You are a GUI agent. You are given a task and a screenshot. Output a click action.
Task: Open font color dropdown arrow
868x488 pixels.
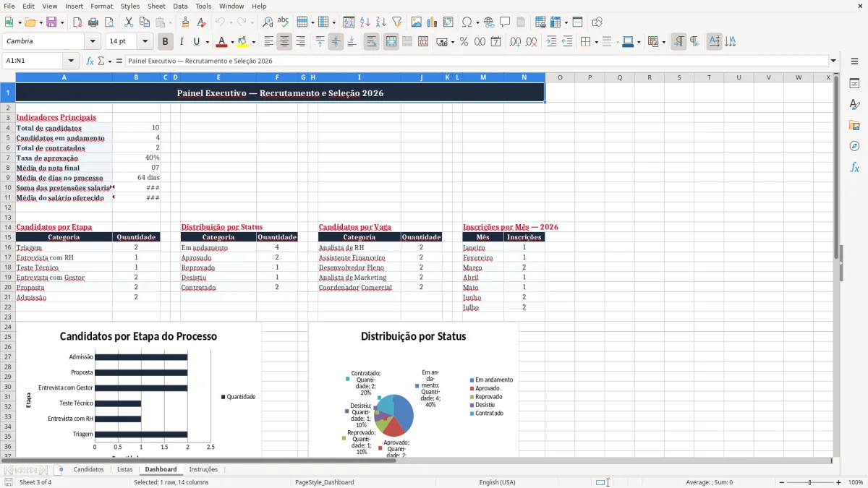click(232, 42)
